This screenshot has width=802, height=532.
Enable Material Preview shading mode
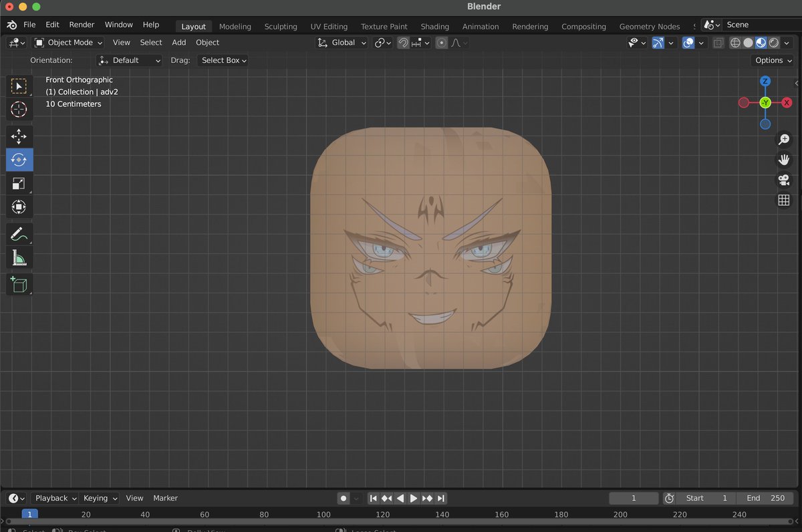[761, 42]
